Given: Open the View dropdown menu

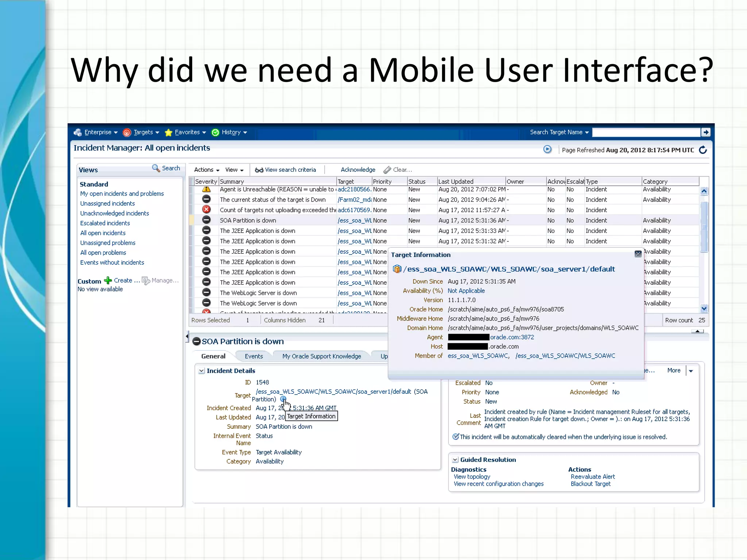Looking at the screenshot, I should pyautogui.click(x=234, y=170).
